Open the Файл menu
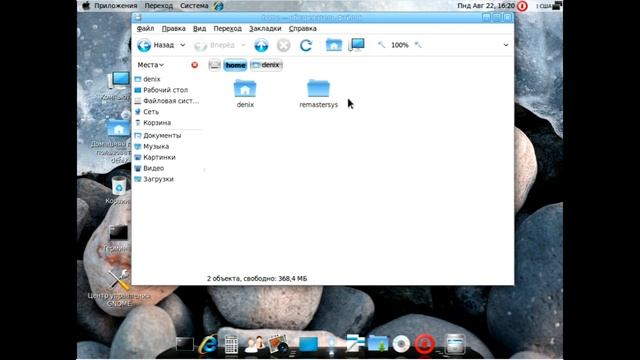This screenshot has width=640, height=360. 145,29
